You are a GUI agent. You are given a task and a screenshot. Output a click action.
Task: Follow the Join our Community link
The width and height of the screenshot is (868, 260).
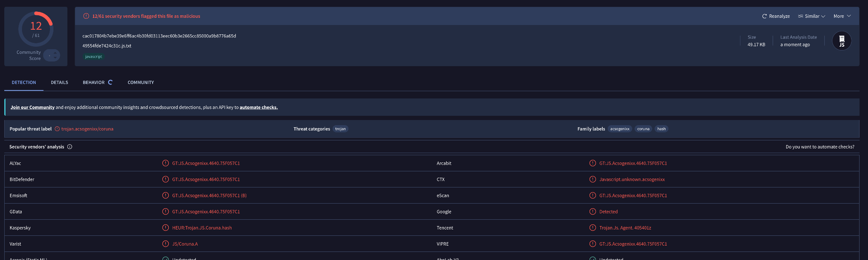33,107
